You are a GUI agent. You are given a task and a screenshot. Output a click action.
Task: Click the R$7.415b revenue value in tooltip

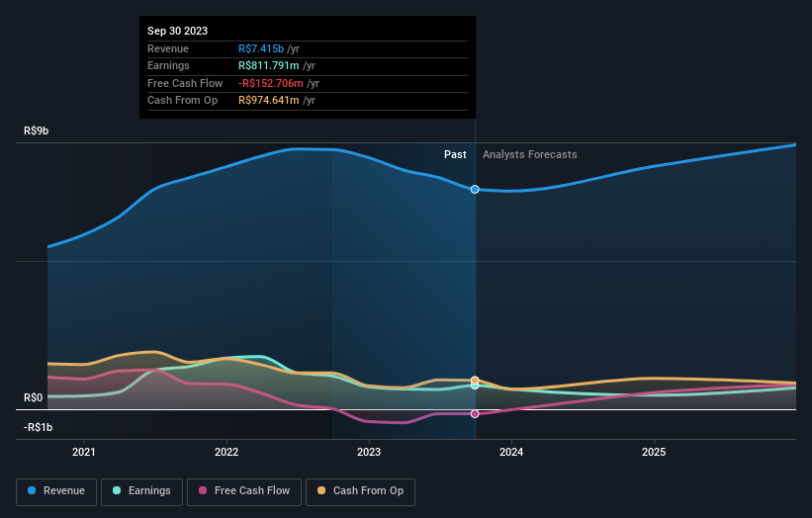261,48
